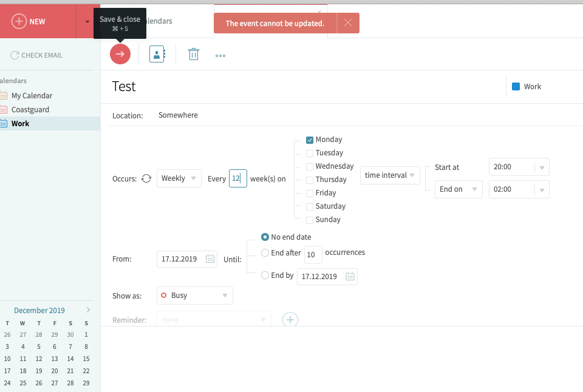Check the Sunday checkbox
The image size is (583, 392).
coord(309,220)
